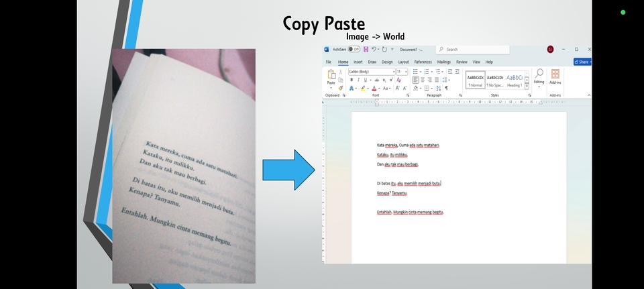Viewport: 644px width, 289px height.
Task: Open the File menu
Action: (x=328, y=62)
